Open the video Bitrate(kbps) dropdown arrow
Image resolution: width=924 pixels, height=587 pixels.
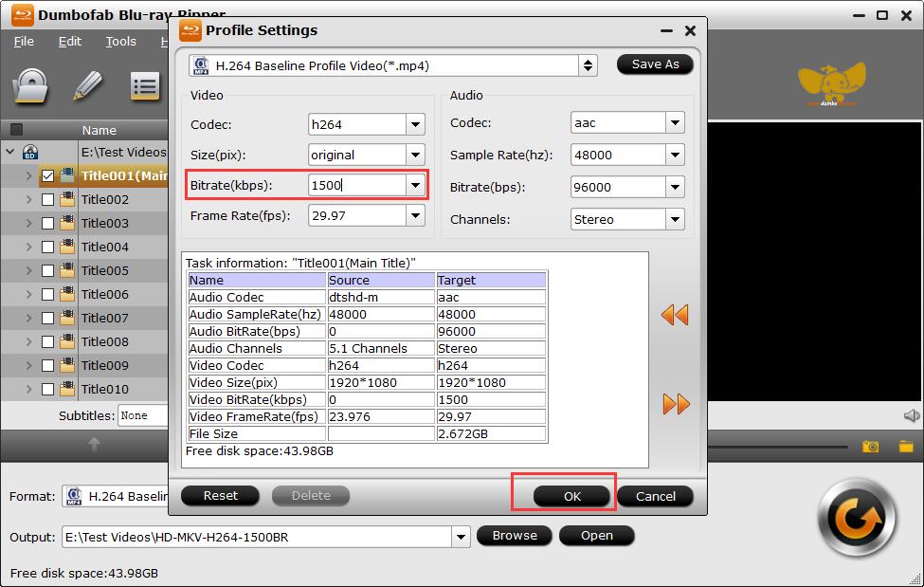pos(415,185)
